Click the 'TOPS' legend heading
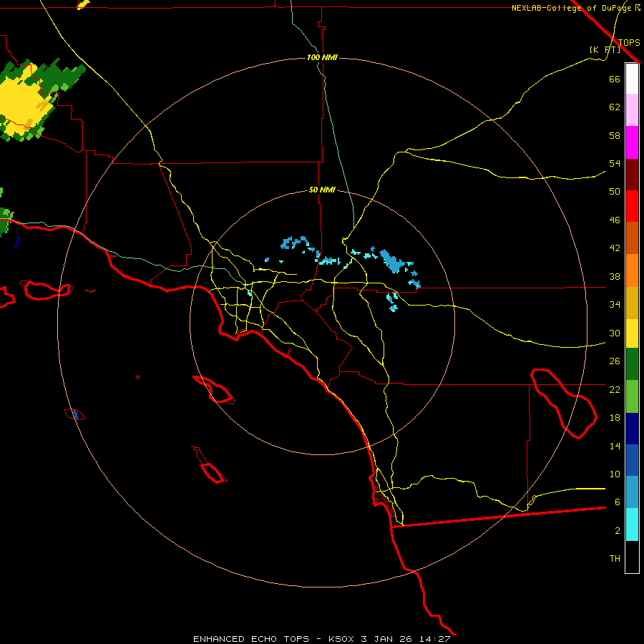 coord(629,42)
